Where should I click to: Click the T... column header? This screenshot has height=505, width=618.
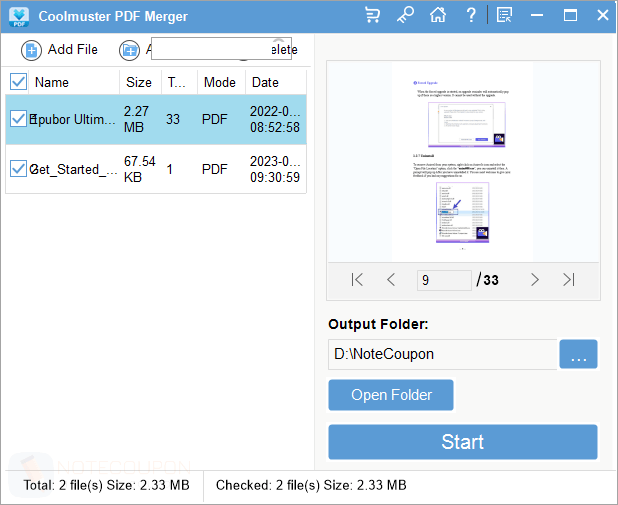pos(176,82)
